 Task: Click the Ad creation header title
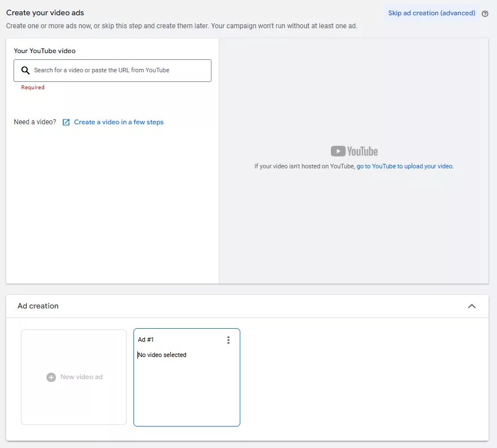point(38,306)
